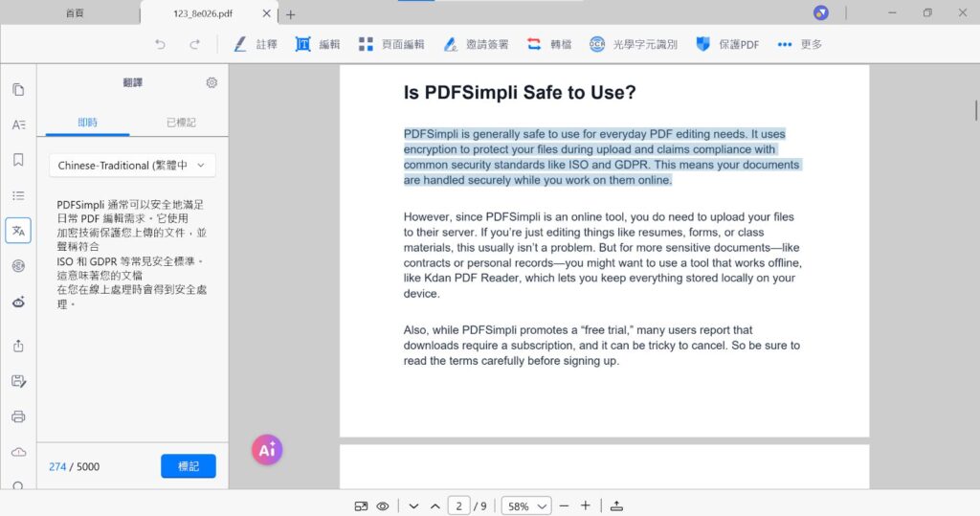Add a new tab with plus
This screenshot has width=980, height=516.
pos(291,14)
